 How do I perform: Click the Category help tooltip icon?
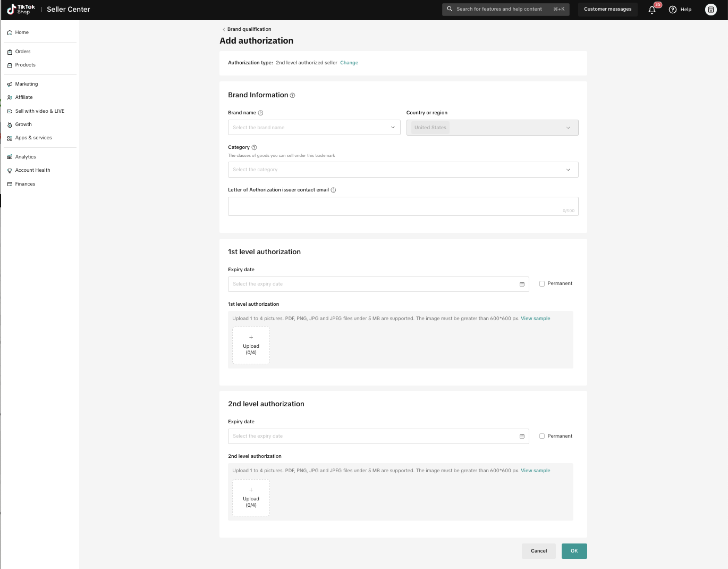254,147
